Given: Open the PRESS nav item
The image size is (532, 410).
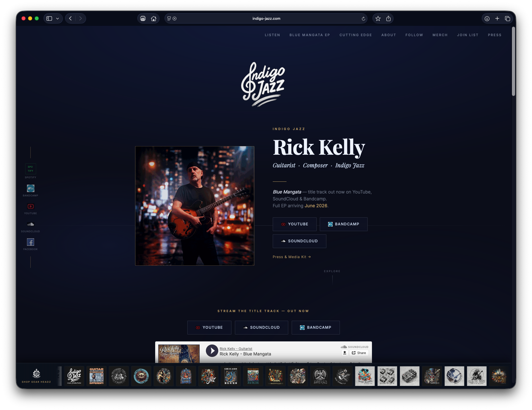Looking at the screenshot, I should click(x=495, y=35).
